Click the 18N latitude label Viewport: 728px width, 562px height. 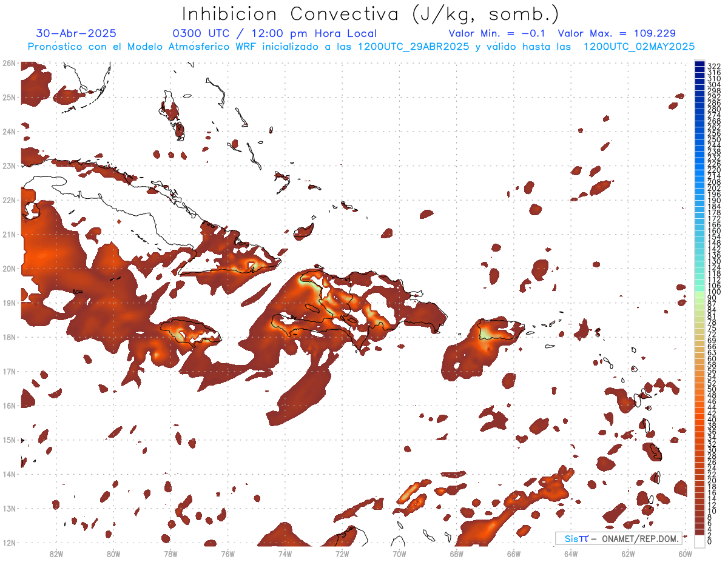pos(9,337)
